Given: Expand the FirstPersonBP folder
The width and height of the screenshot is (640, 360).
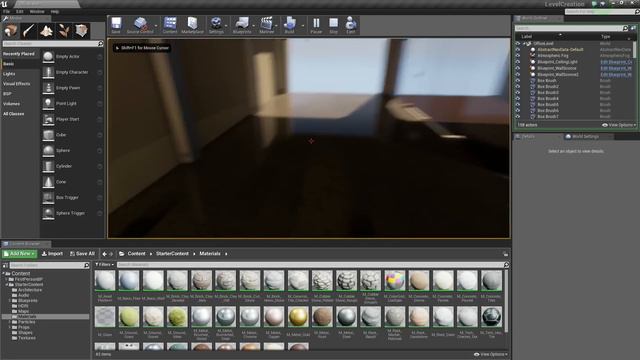Looking at the screenshot, I should [x=7, y=279].
